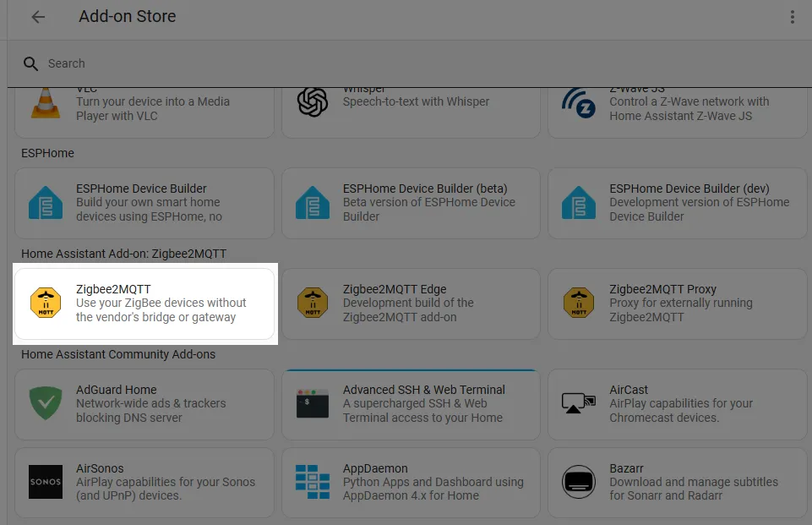Open the three-dot overflow menu
812x525 pixels.
click(792, 16)
